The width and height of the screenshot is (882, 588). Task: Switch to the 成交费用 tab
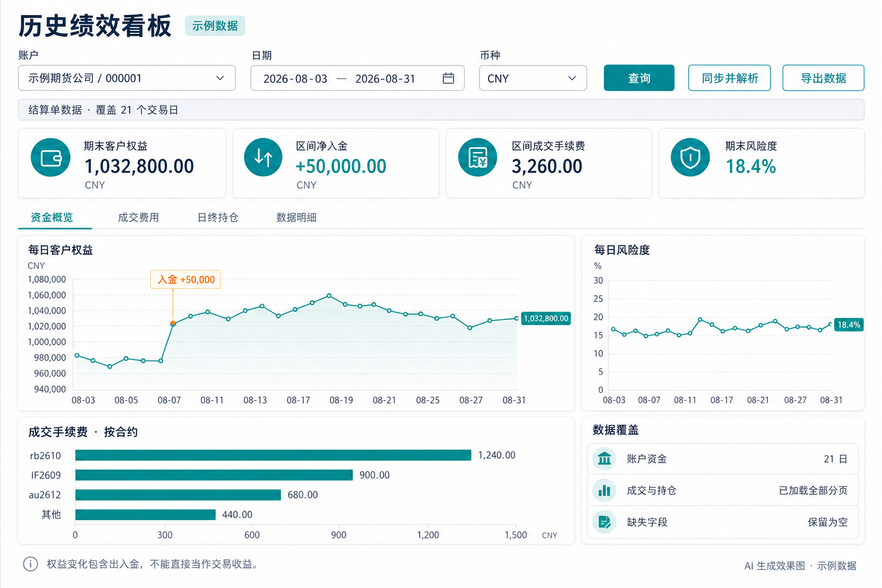[x=138, y=218]
